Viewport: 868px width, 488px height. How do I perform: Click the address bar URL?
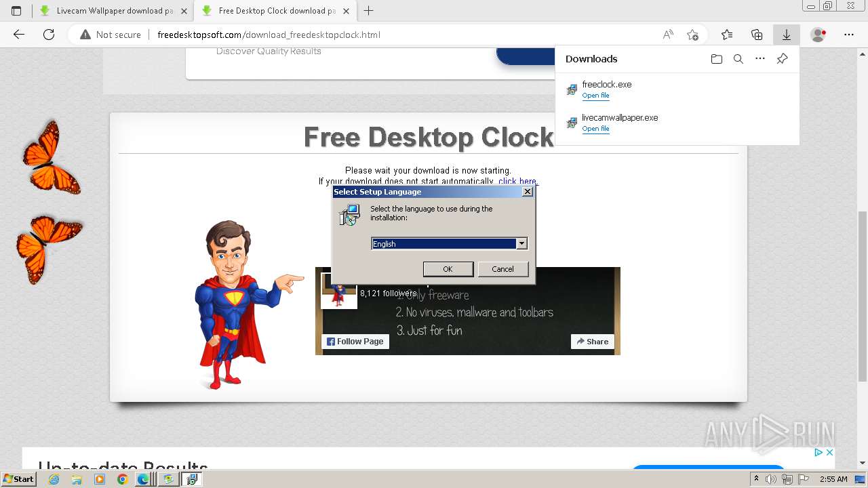[269, 35]
